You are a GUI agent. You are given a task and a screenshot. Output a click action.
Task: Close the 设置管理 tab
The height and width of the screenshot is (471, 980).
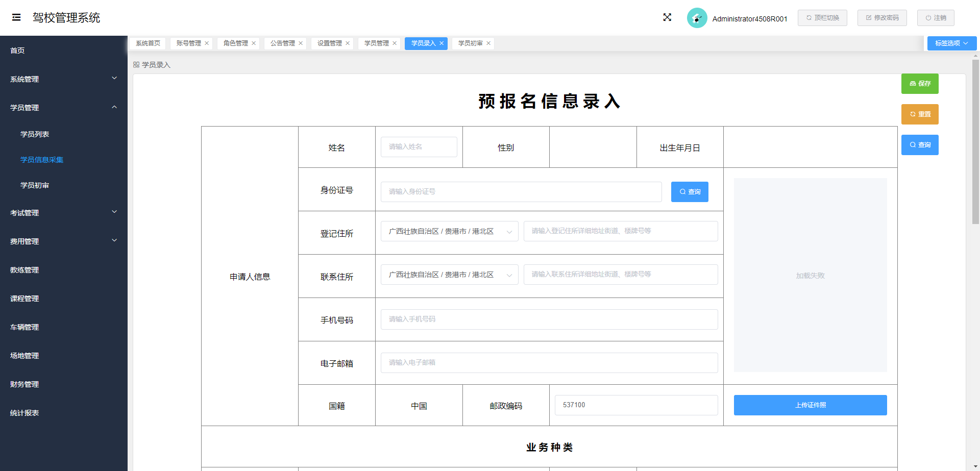coord(348,43)
